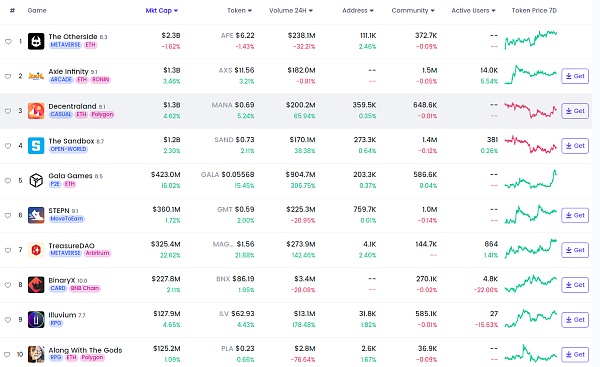View STEPN token price 7D chart

[x=531, y=215]
